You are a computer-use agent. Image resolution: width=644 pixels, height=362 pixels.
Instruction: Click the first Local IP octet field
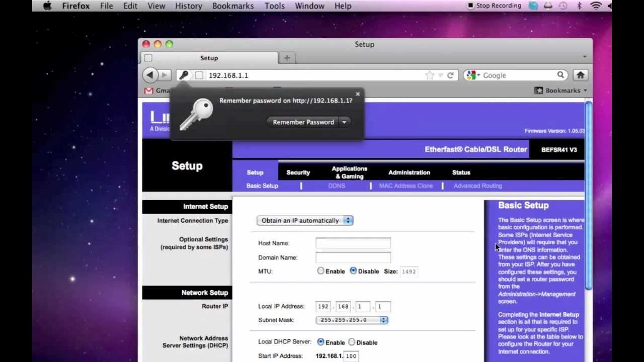[x=323, y=306]
